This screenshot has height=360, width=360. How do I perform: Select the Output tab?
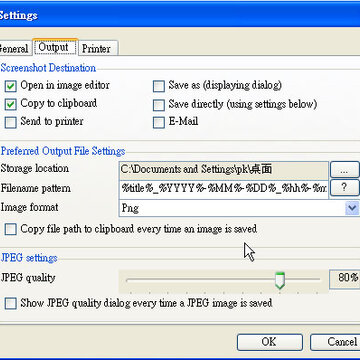pos(55,47)
